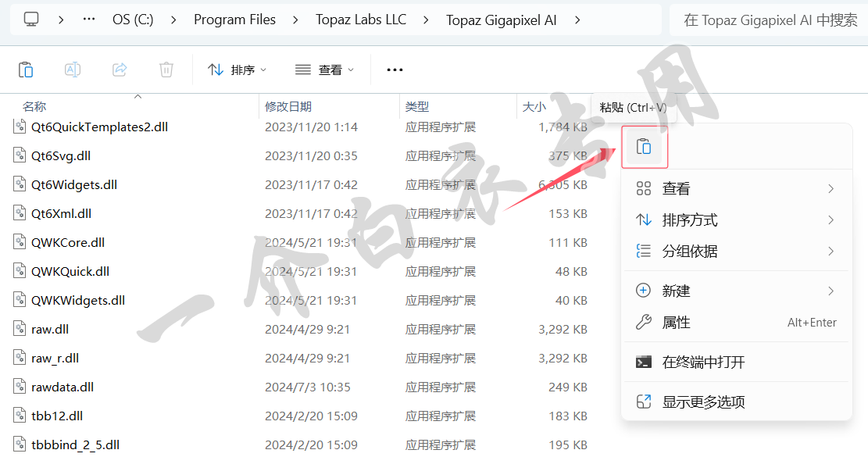Select the file name QWKWidgets.dll

tap(78, 301)
